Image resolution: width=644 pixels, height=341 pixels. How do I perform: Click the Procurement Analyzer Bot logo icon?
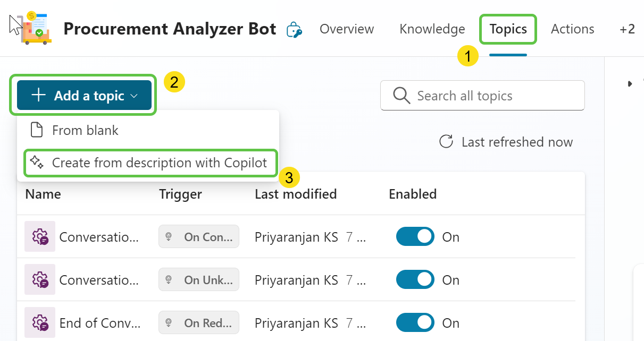36,28
